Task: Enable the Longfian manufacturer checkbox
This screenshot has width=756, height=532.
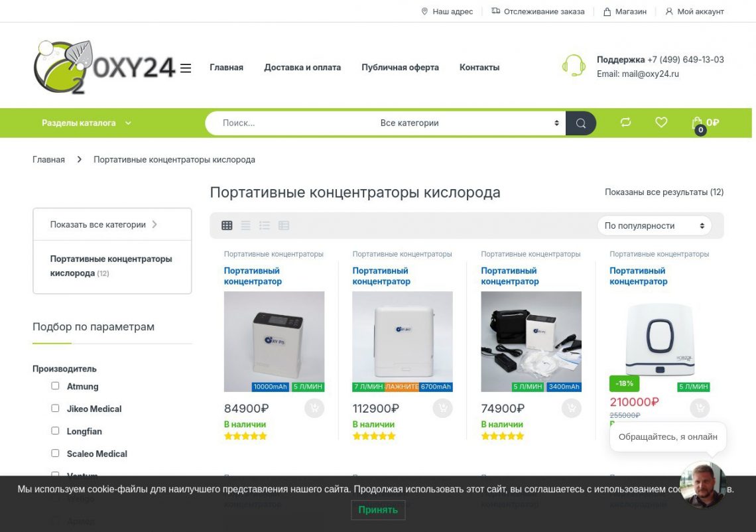Action: coord(56,431)
